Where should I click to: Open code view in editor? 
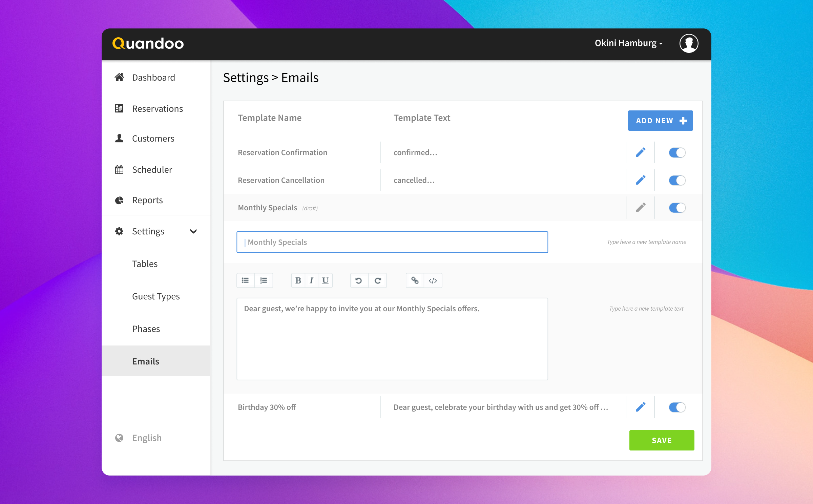(433, 280)
